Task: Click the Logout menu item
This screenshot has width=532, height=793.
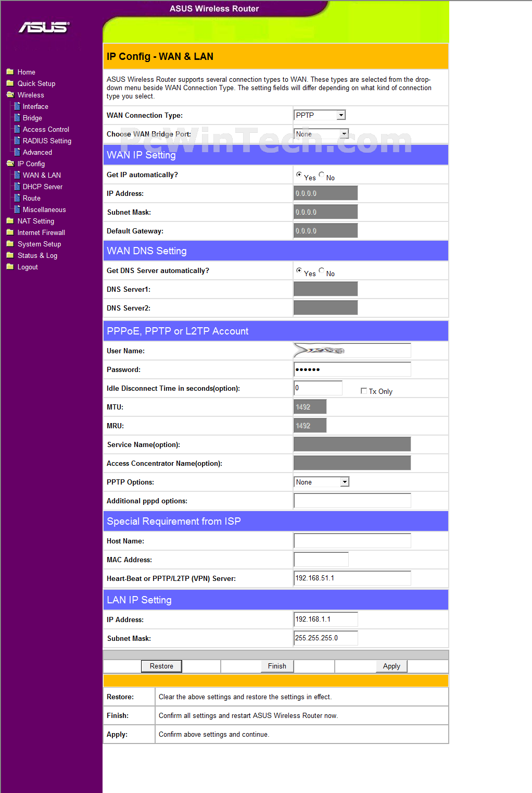Action: coord(28,267)
